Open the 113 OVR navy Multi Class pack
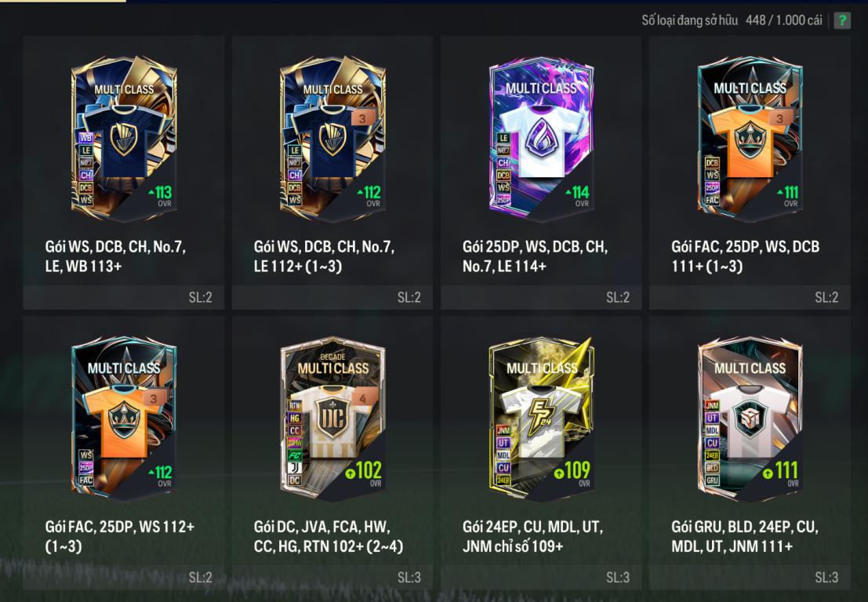This screenshot has width=868, height=602. pos(124,138)
